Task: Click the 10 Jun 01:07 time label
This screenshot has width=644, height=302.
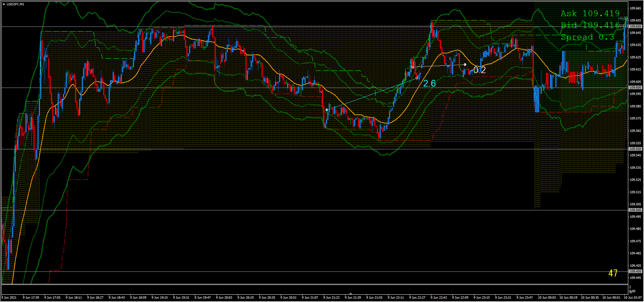Action: (633, 298)
